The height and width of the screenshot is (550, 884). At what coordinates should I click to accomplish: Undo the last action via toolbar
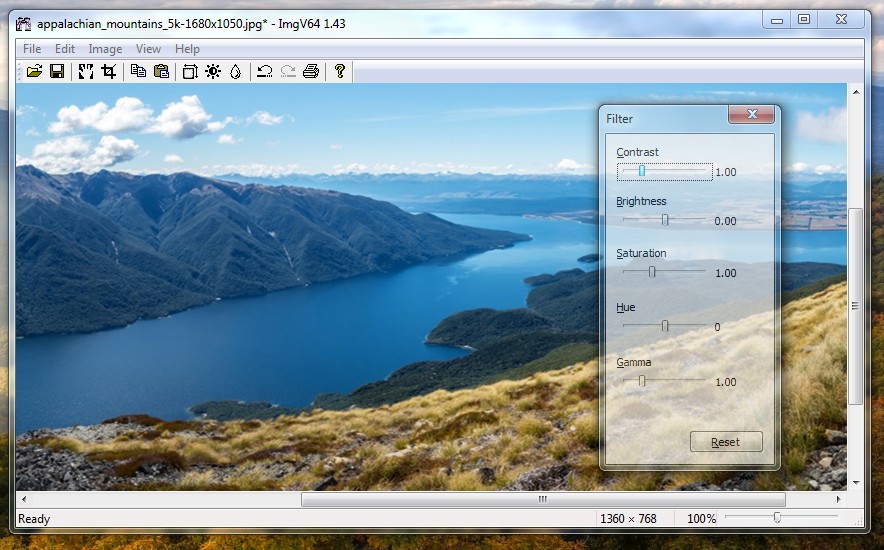point(264,71)
